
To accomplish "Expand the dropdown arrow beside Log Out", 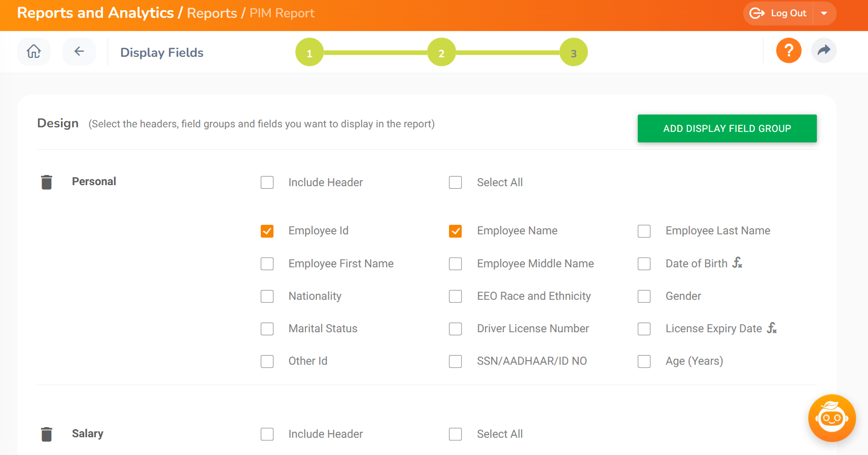I will [x=824, y=14].
